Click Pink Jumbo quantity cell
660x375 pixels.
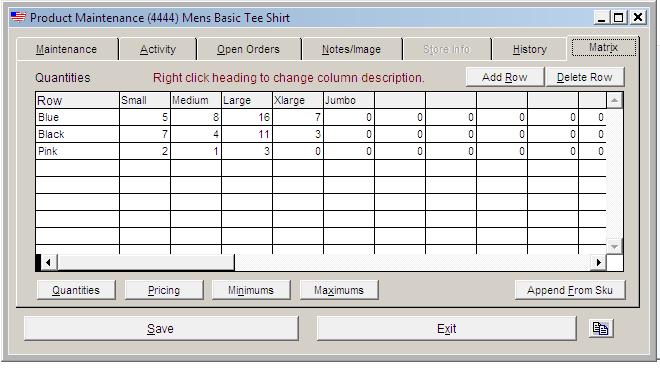tap(349, 151)
